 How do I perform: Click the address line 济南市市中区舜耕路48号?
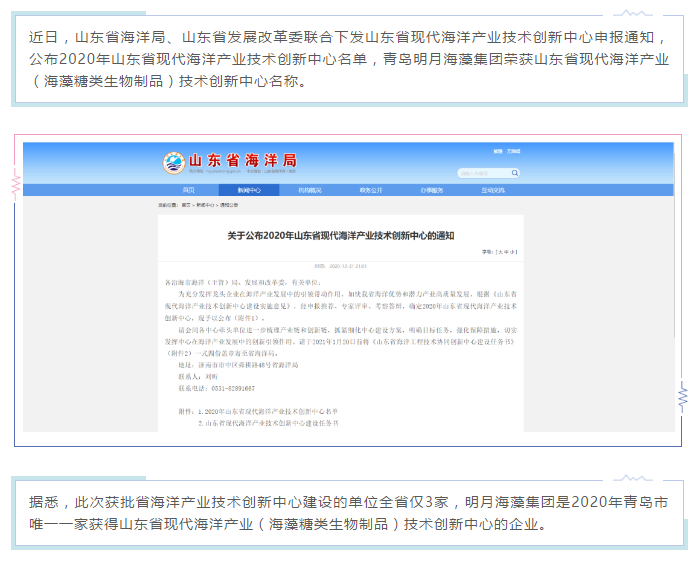(238, 365)
